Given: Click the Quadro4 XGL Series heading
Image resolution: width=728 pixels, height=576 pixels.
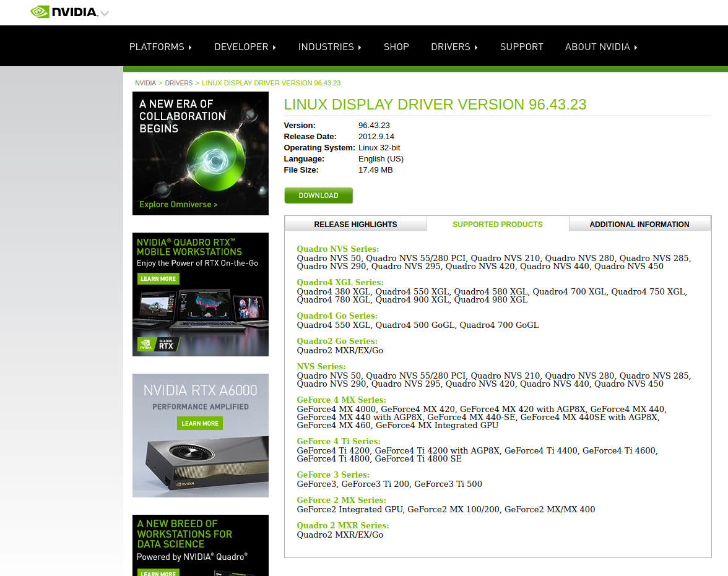Looking at the screenshot, I should 340,282.
